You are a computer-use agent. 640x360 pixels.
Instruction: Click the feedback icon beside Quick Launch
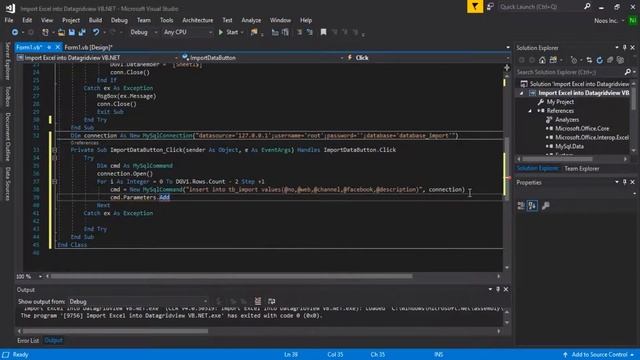coord(490,7)
